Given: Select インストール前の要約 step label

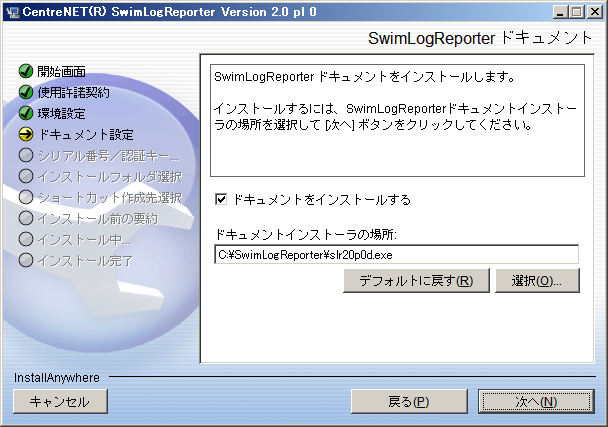Looking at the screenshot, I should (97, 218).
